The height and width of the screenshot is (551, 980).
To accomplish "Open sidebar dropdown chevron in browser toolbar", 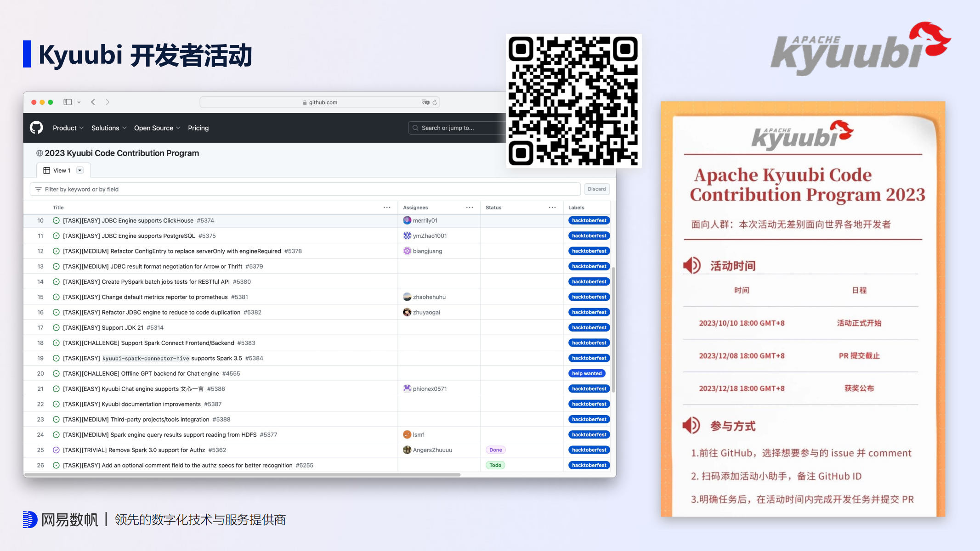I will pyautogui.click(x=79, y=102).
